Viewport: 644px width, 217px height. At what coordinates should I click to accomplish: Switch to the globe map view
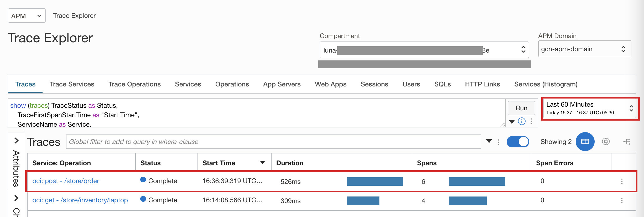click(606, 142)
